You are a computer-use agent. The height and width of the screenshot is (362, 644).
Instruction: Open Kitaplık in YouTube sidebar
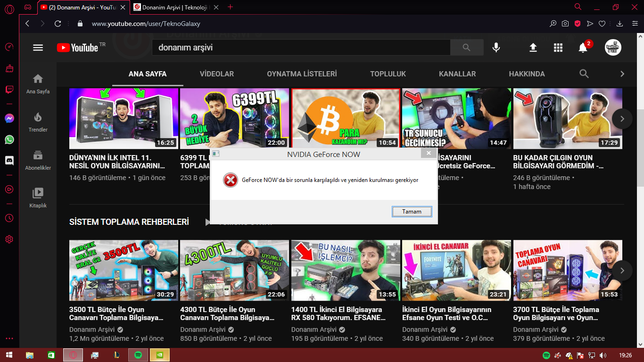point(38,198)
